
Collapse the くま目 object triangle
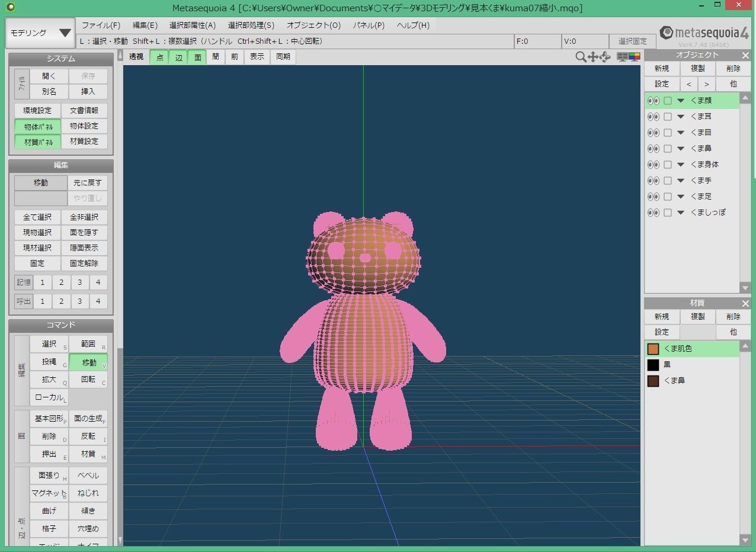coord(681,133)
